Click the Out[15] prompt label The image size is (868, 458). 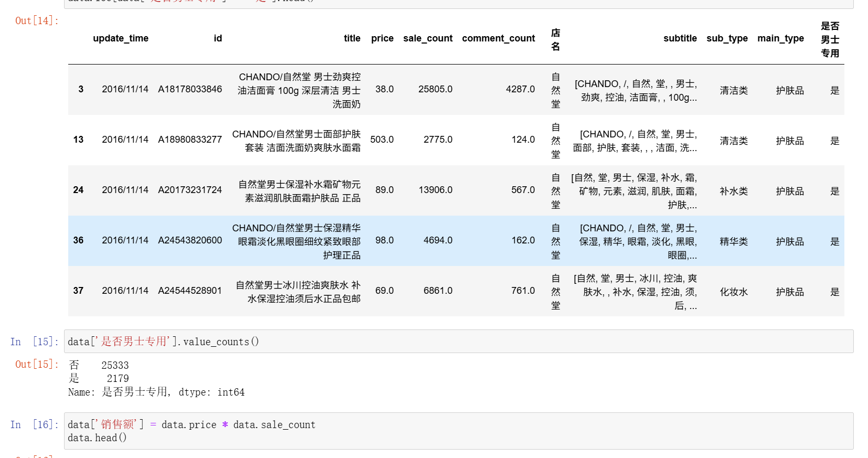point(37,364)
